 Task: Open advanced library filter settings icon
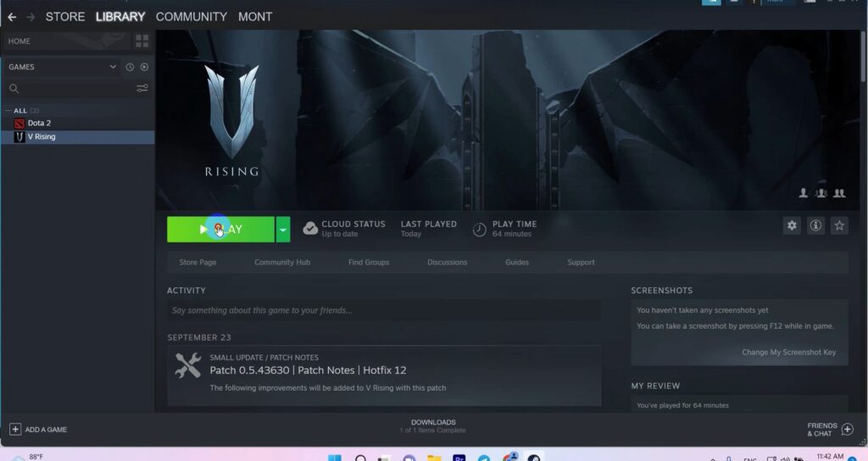click(142, 88)
